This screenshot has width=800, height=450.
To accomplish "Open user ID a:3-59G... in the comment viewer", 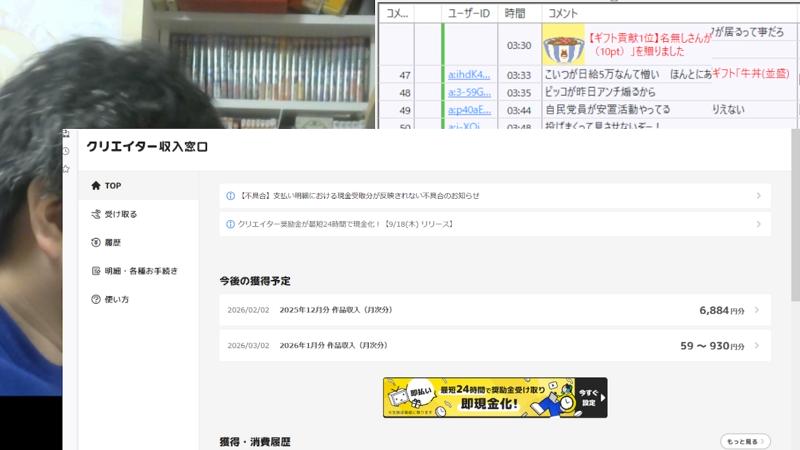I will pos(469,92).
